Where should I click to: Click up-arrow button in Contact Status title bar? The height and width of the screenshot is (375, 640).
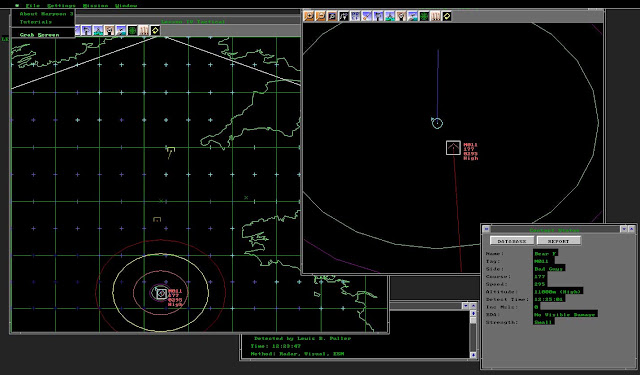[x=631, y=229]
